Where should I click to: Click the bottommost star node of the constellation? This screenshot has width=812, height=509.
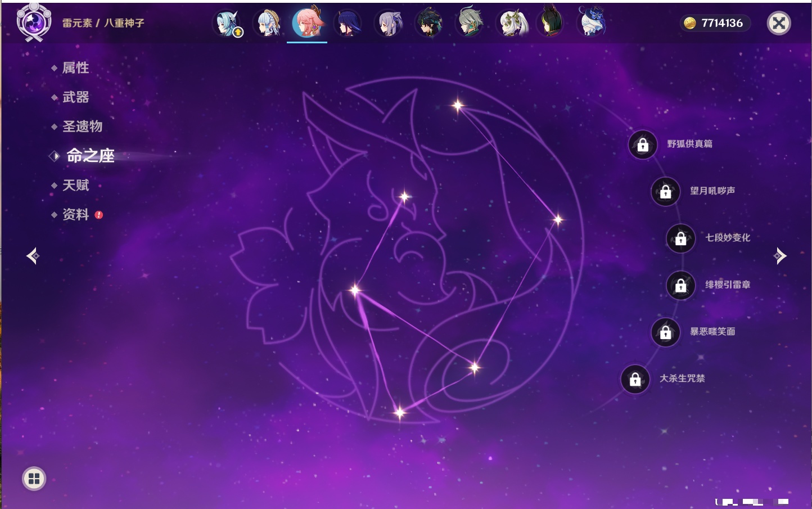[x=400, y=413]
